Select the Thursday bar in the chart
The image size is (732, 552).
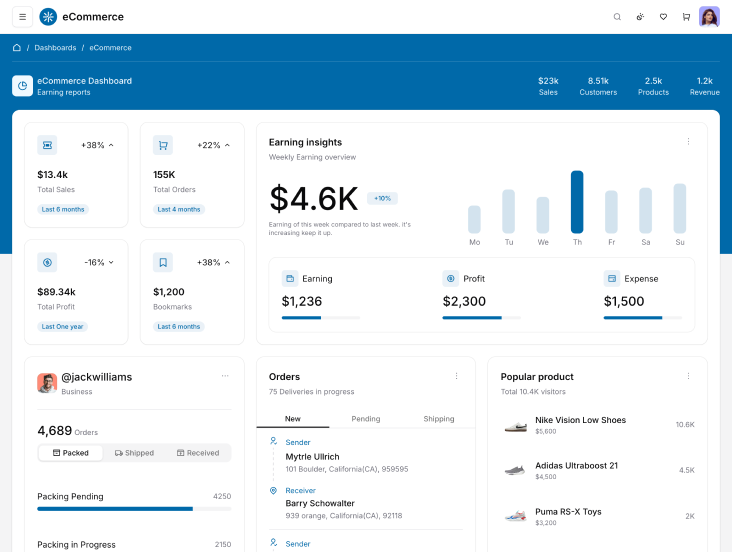[x=577, y=202]
